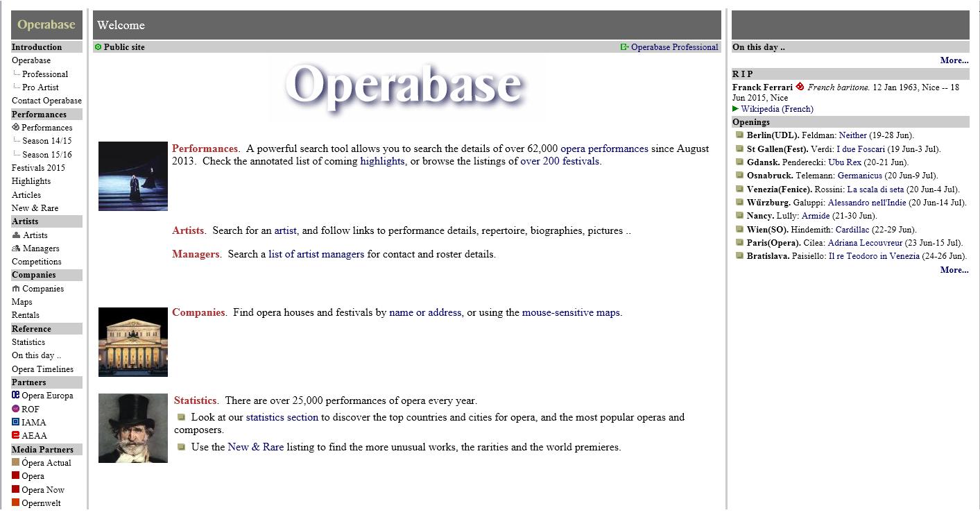Image resolution: width=980 pixels, height=524 pixels.
Task: Click the people icon beside sidebar Artists link
Action: (17, 235)
